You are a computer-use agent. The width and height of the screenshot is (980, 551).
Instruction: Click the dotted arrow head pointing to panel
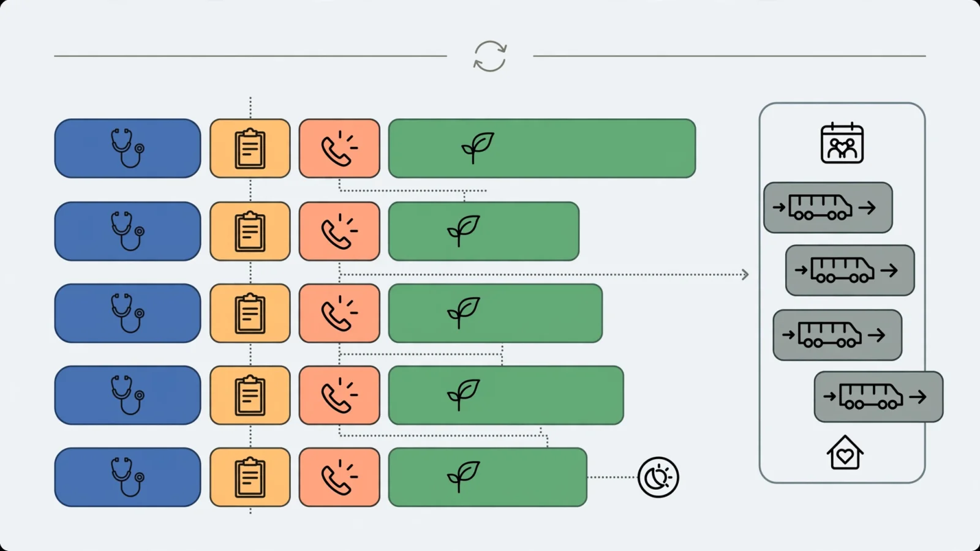coord(745,274)
